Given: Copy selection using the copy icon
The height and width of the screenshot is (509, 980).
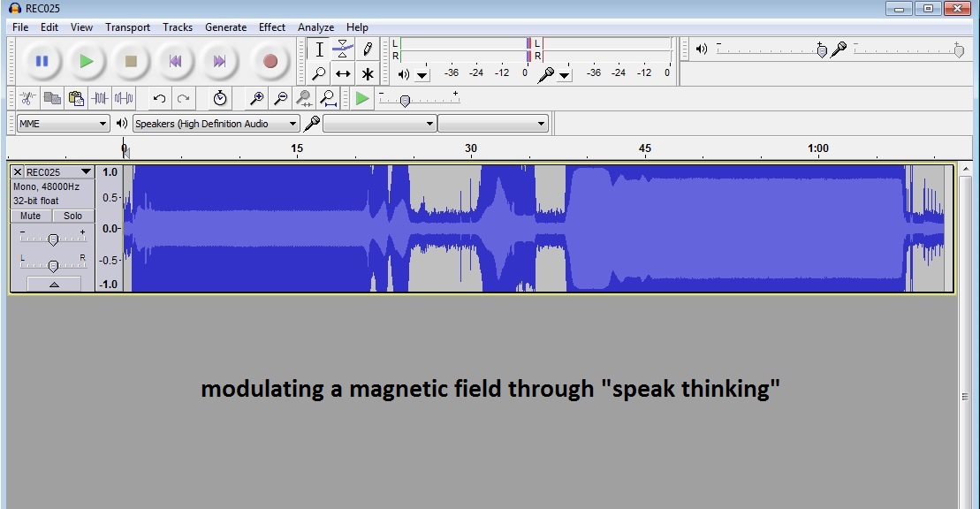Looking at the screenshot, I should point(52,98).
